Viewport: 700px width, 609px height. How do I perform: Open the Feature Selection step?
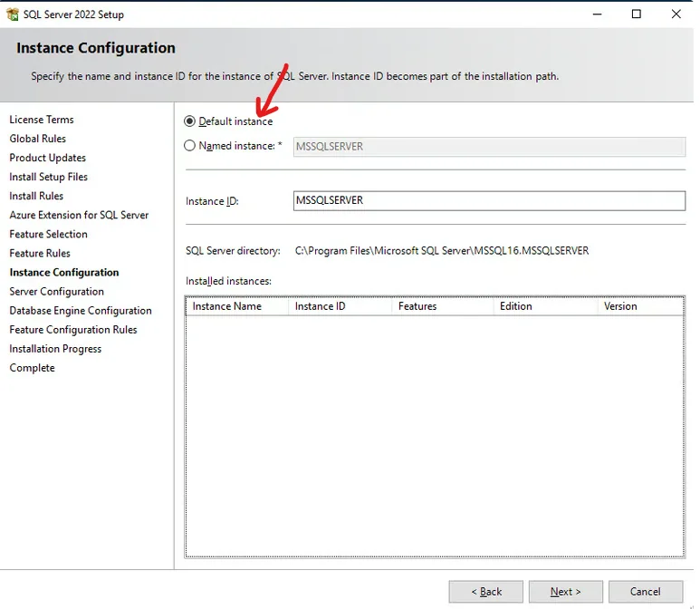click(x=48, y=234)
